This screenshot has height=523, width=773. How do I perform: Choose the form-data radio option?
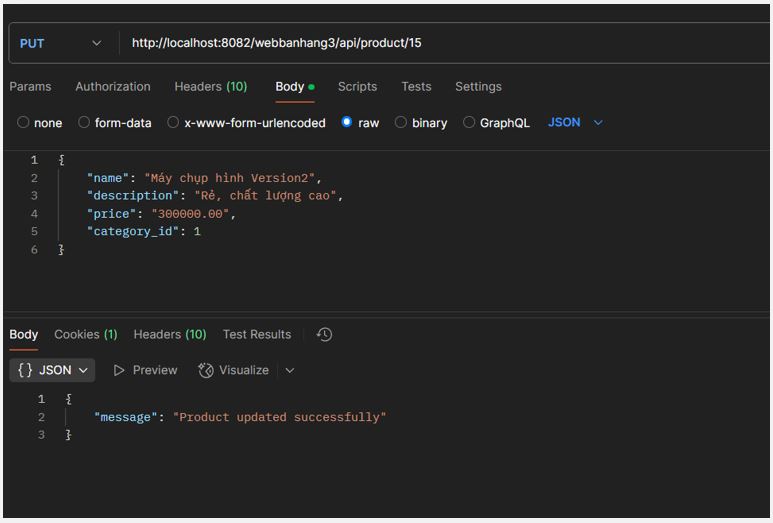[84, 123]
